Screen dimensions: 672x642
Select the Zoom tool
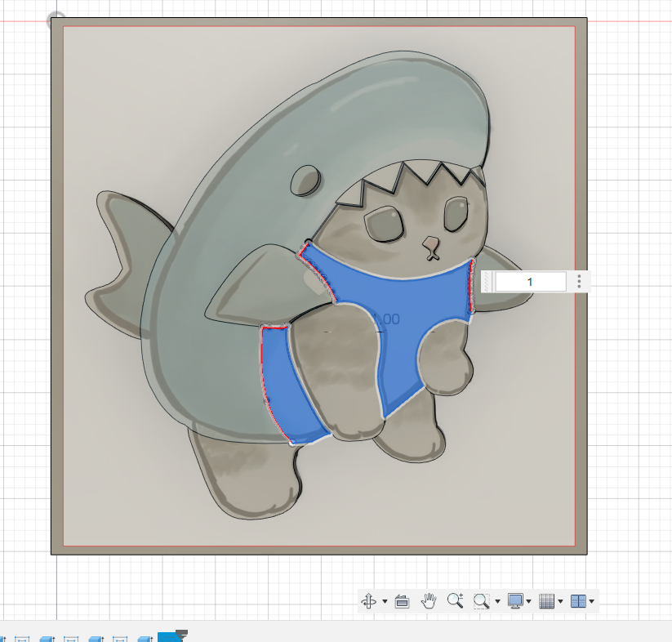(455, 600)
